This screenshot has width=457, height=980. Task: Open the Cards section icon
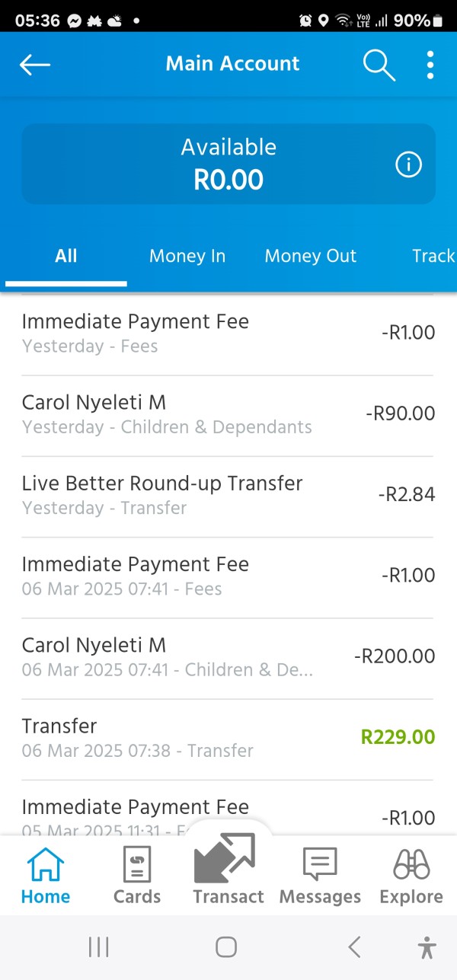(x=137, y=876)
